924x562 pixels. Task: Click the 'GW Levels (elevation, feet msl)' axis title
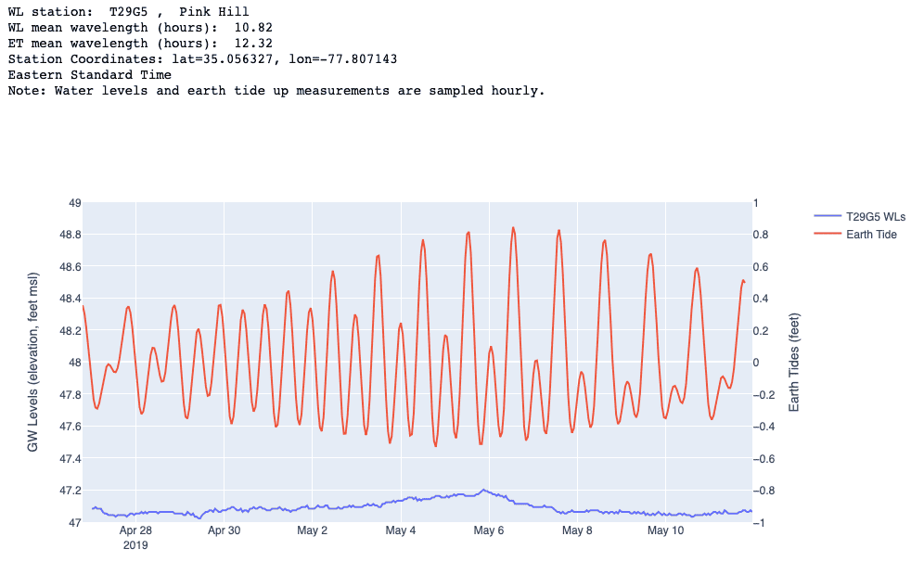pos(33,363)
